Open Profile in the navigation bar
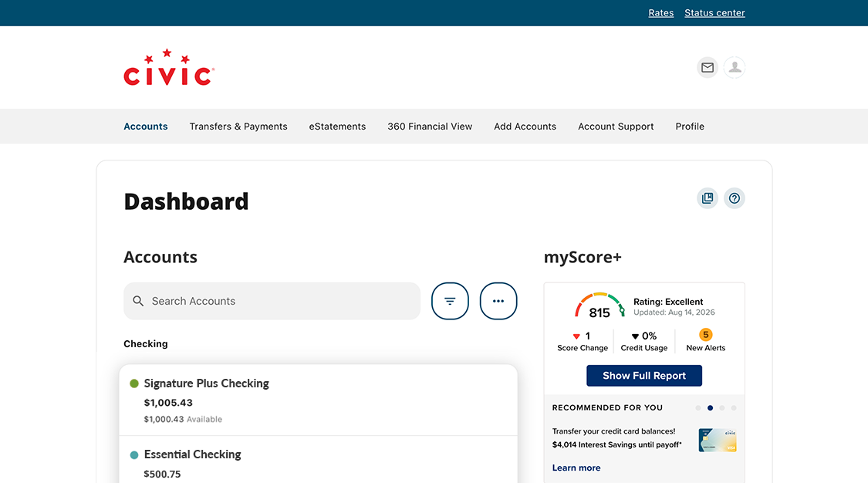Viewport: 868px width, 483px height. (690, 126)
